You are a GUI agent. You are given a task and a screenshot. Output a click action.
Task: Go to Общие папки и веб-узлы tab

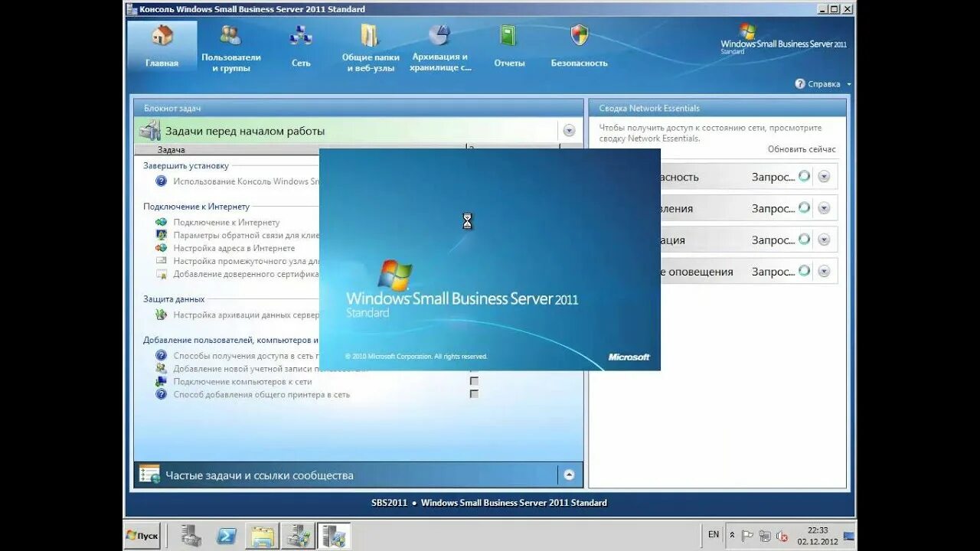tap(371, 47)
